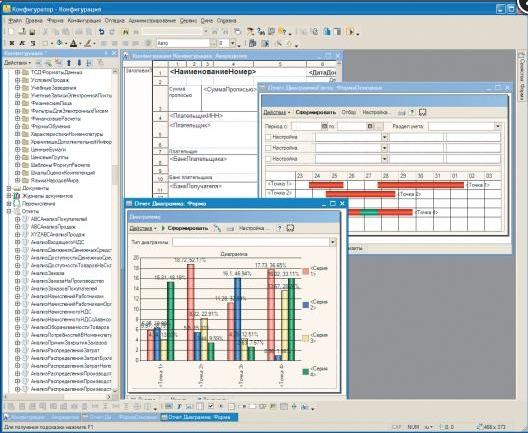
Task: Click the calendar icon next to по field
Action: tap(370, 126)
